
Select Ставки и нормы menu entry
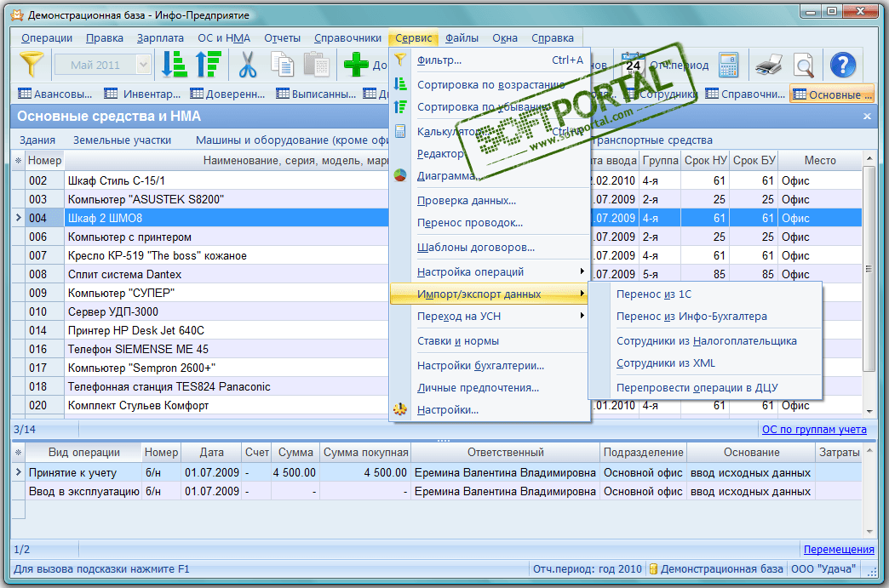coord(490,341)
